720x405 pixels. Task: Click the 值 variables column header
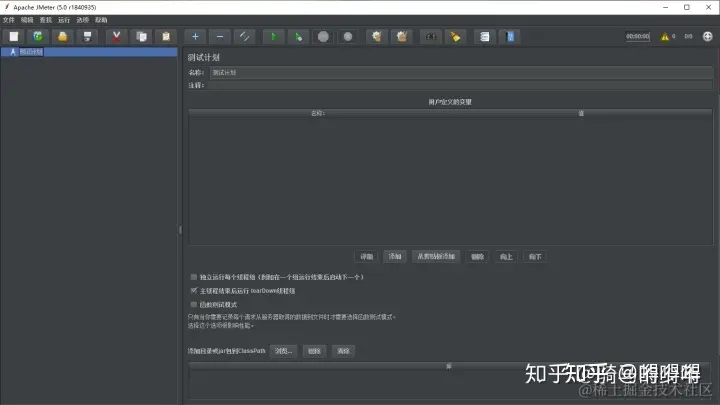tap(581, 113)
